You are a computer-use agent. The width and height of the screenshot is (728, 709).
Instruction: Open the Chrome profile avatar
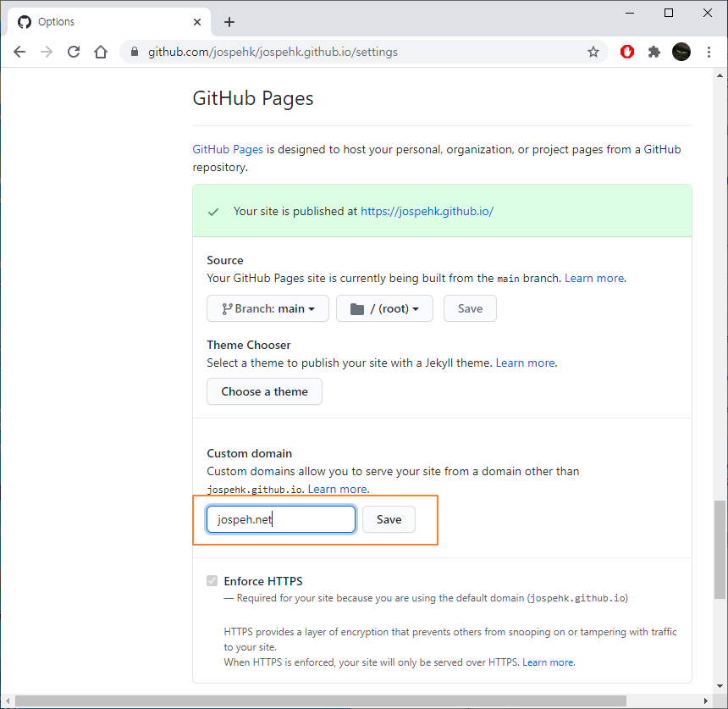coord(681,52)
